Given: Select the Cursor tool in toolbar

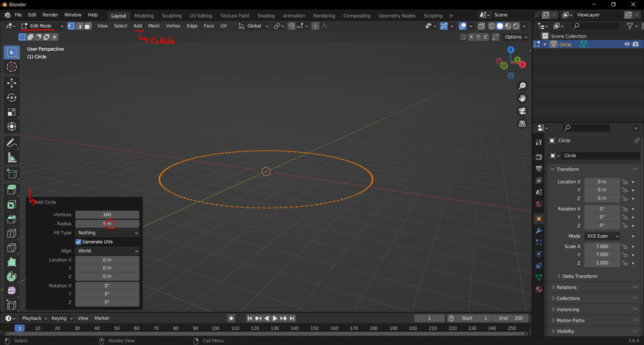Looking at the screenshot, I should pyautogui.click(x=11, y=67).
